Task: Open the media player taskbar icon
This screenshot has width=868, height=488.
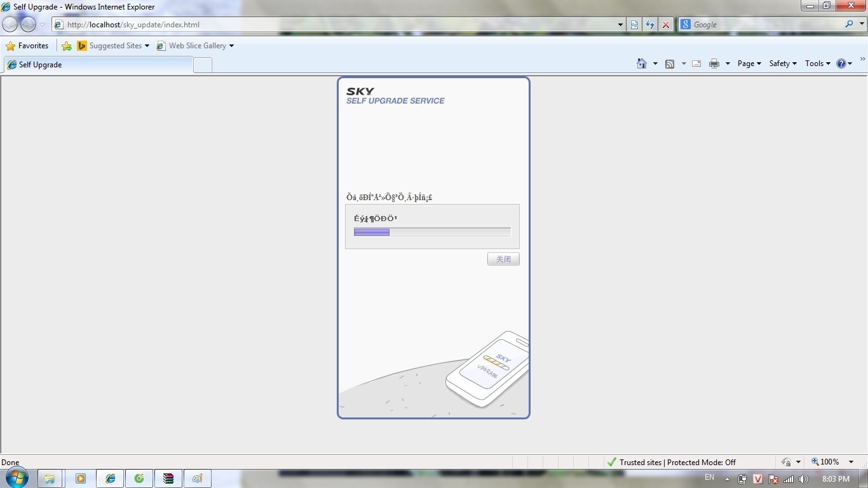Action: pyautogui.click(x=81, y=478)
